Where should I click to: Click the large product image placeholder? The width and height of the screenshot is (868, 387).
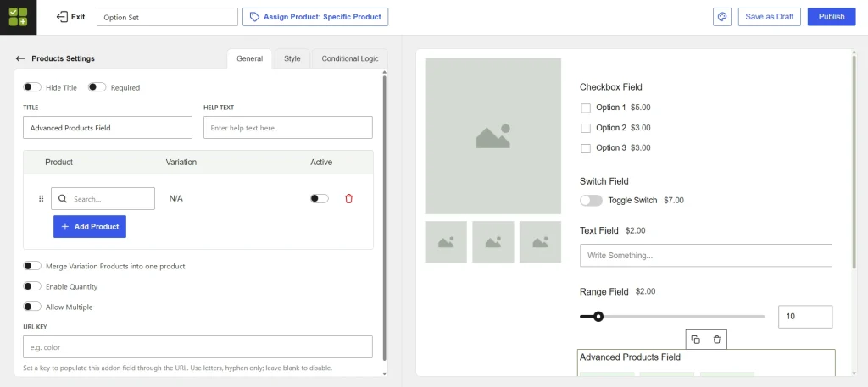pos(492,136)
